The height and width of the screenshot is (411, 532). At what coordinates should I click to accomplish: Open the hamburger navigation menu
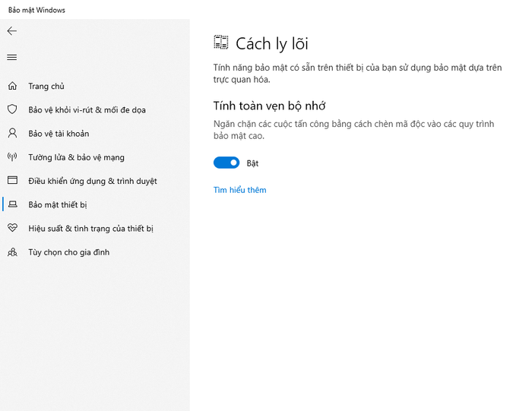(12, 57)
